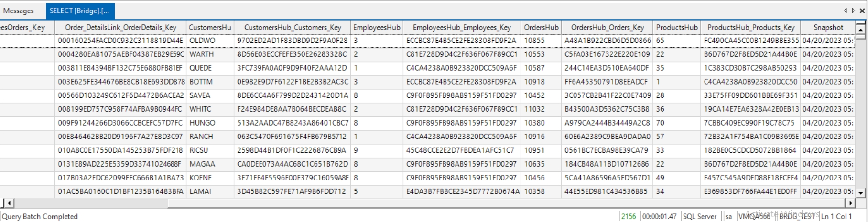Select the cell containing RANCH
This screenshot has width=868, height=222.
coord(210,137)
